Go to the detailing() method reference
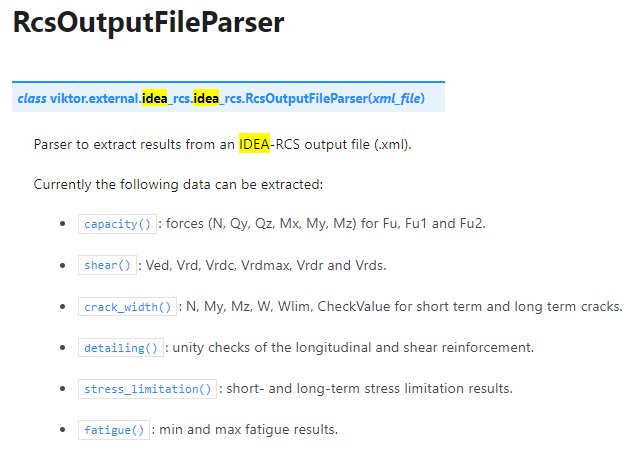The image size is (630, 450). [x=121, y=348]
